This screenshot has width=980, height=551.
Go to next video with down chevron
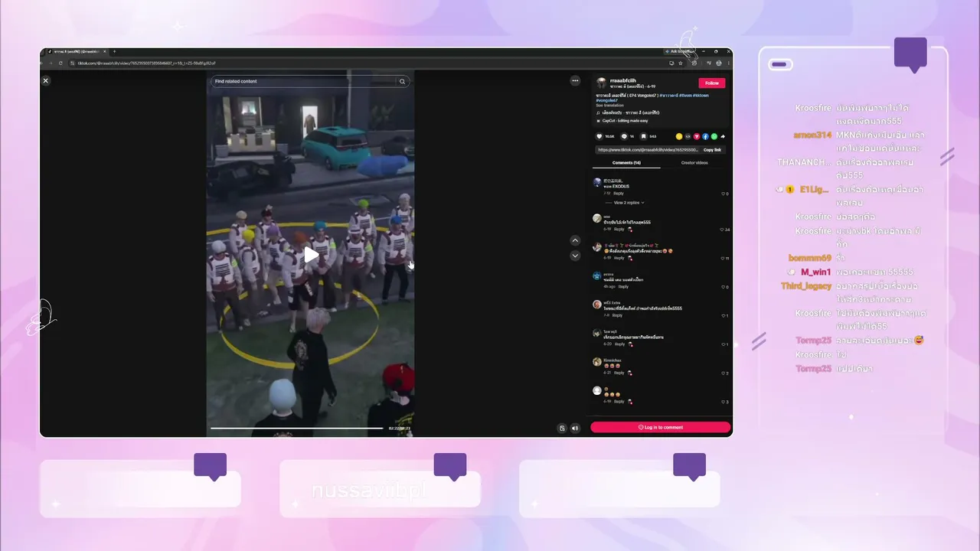pos(575,256)
